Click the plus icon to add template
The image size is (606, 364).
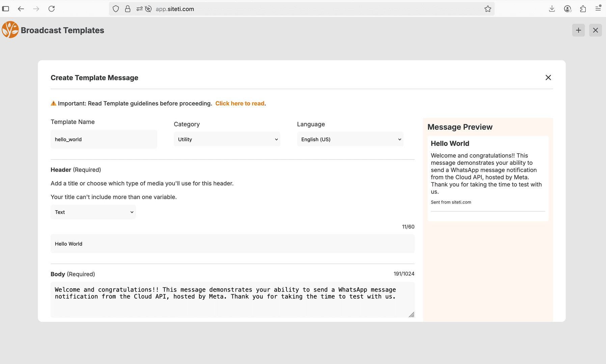[578, 30]
